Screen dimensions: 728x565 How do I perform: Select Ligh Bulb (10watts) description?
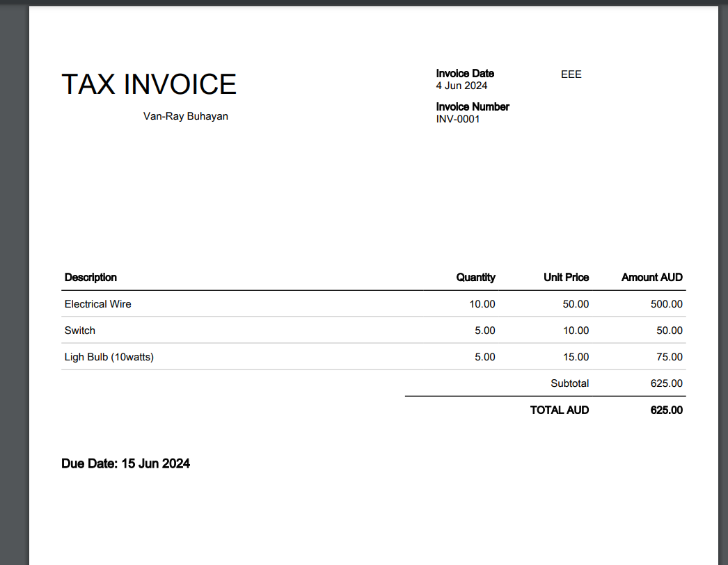[x=109, y=357]
